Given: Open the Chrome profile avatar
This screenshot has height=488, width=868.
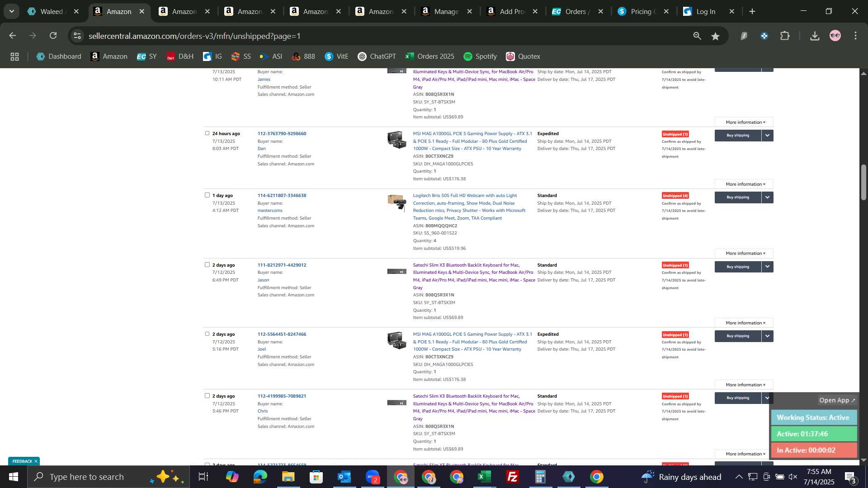Looking at the screenshot, I should [835, 36].
